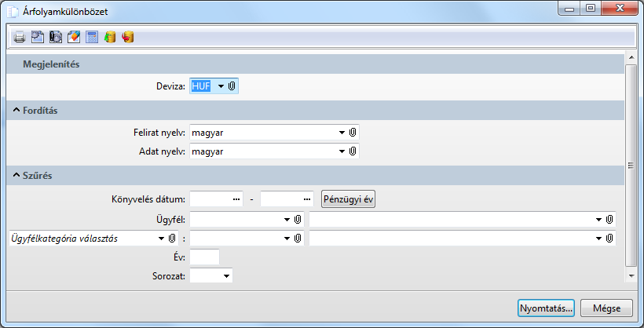Open the Sorozat dropdown
The image size is (644, 328).
point(226,276)
